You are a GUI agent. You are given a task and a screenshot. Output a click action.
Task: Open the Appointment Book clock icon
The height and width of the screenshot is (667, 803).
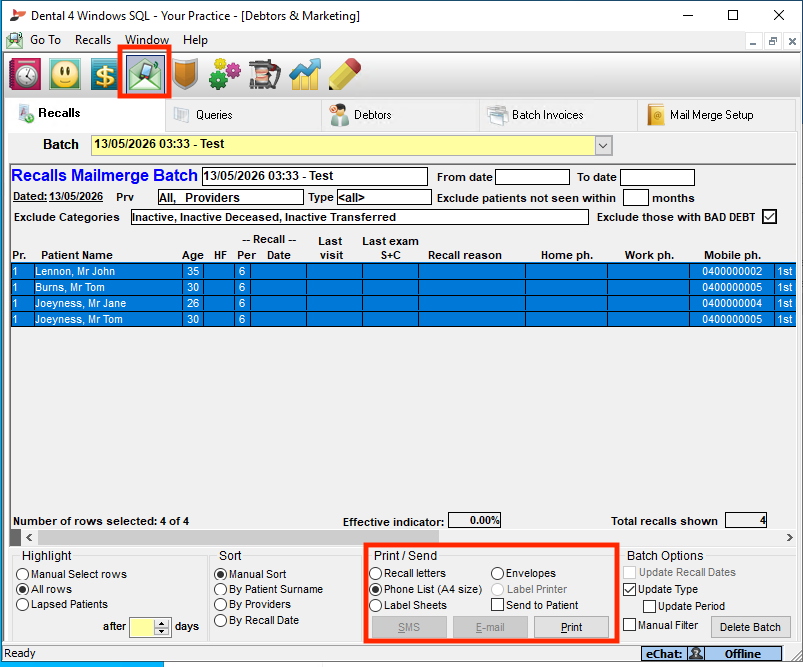[x=25, y=74]
